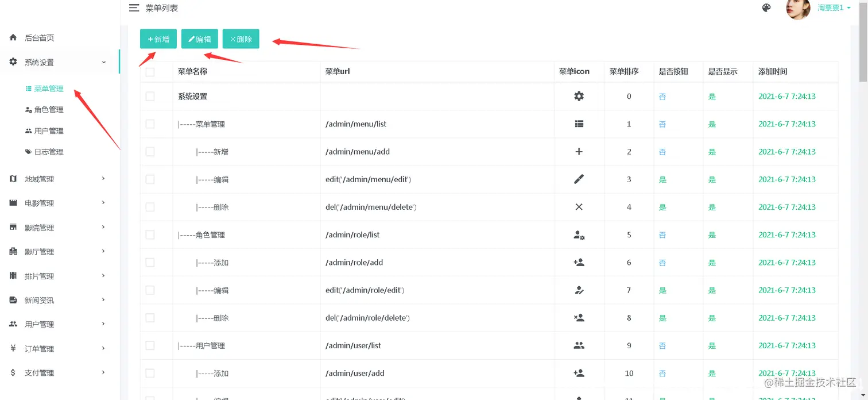Click the list icon beside sidebar 菜单管理
This screenshot has height=400, width=868.
[29, 89]
